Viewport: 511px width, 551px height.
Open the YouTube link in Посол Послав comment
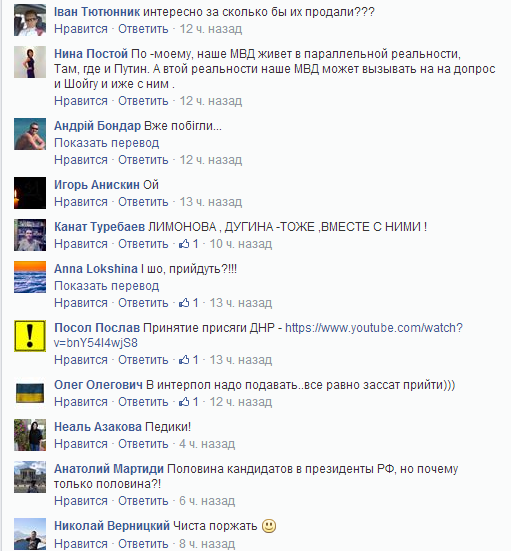pos(258,335)
